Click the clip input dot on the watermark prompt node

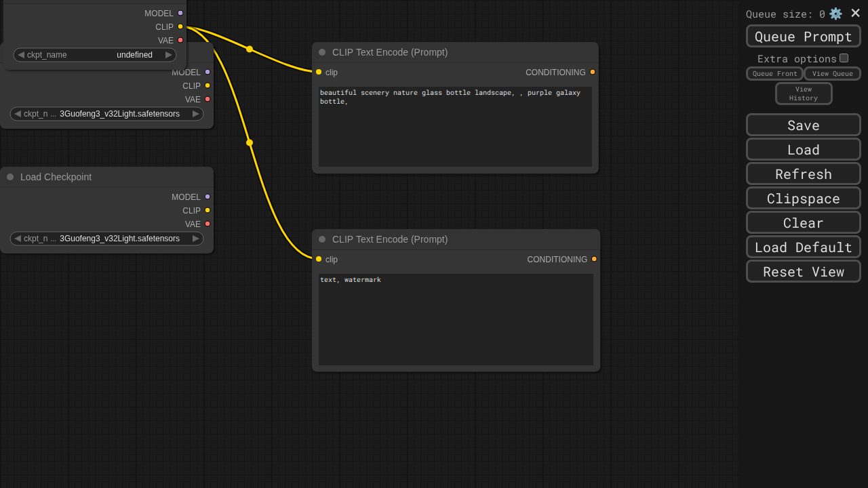(x=319, y=259)
